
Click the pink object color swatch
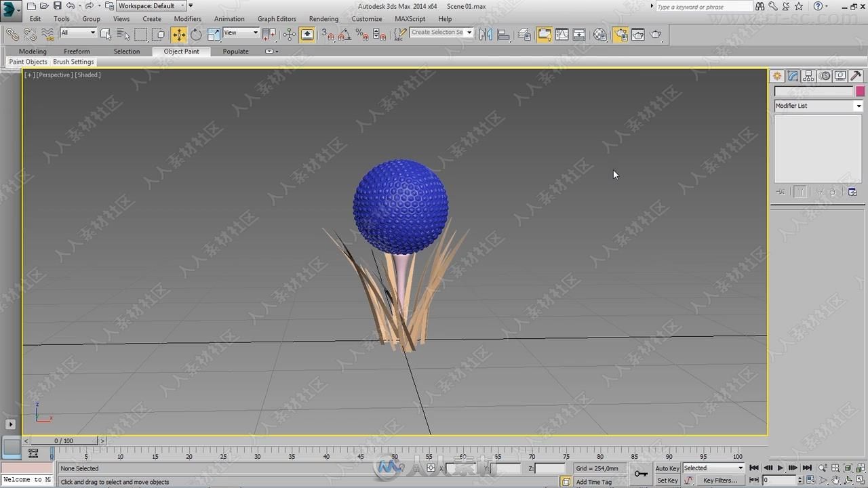[x=860, y=91]
